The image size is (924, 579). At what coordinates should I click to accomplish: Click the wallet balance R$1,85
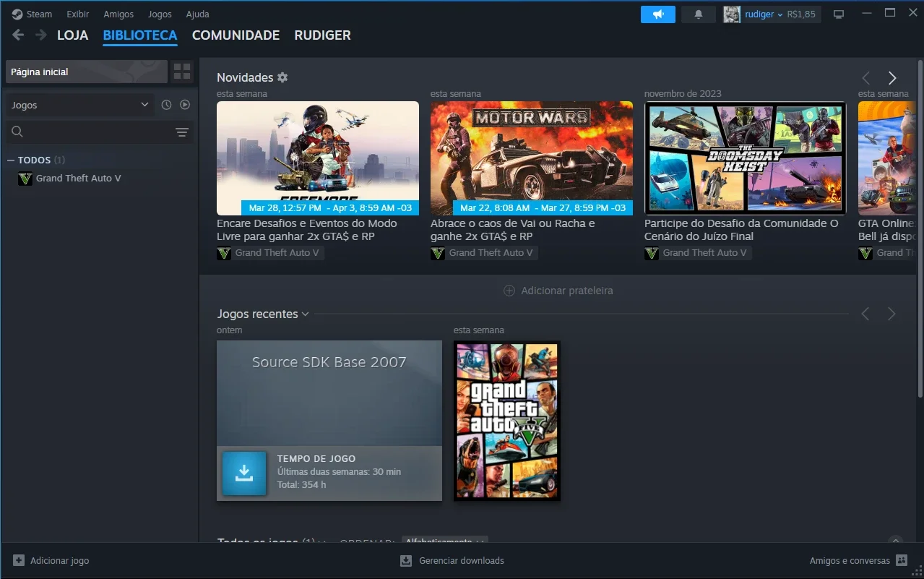pos(801,14)
